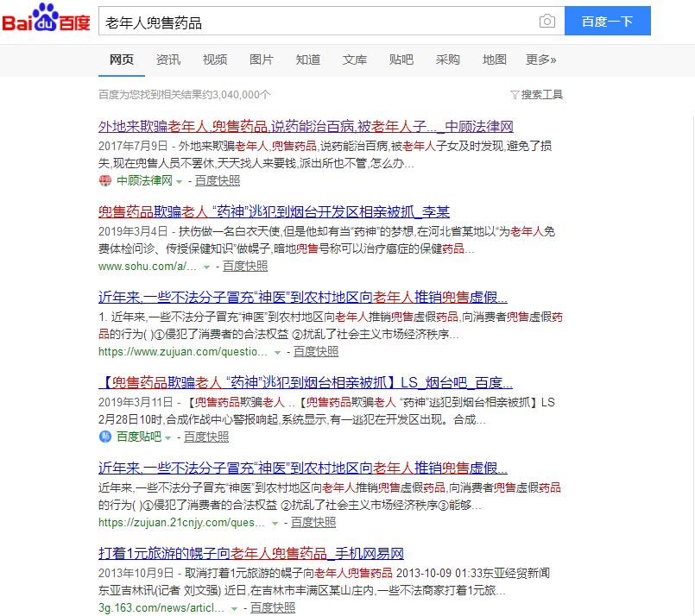Click the https://www.zujuan.com/questio... URL

point(183,352)
